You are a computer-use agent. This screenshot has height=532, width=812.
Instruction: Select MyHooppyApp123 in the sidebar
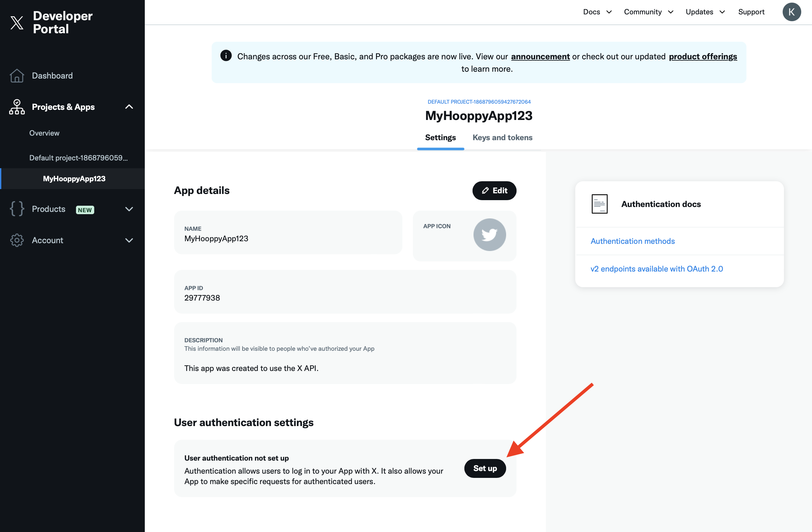tap(74, 179)
